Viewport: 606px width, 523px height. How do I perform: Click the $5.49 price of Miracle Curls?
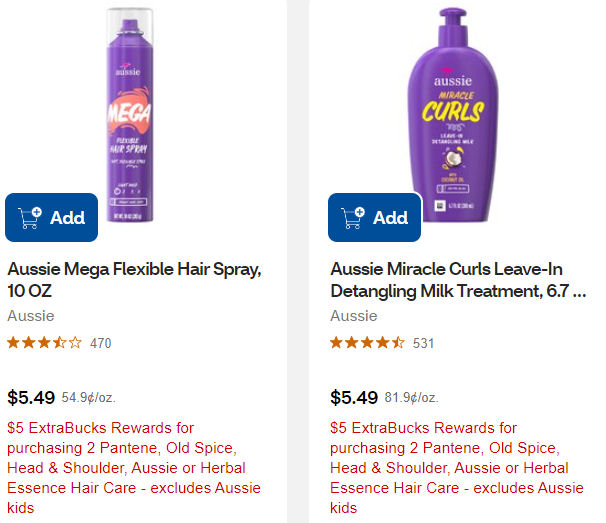click(354, 397)
